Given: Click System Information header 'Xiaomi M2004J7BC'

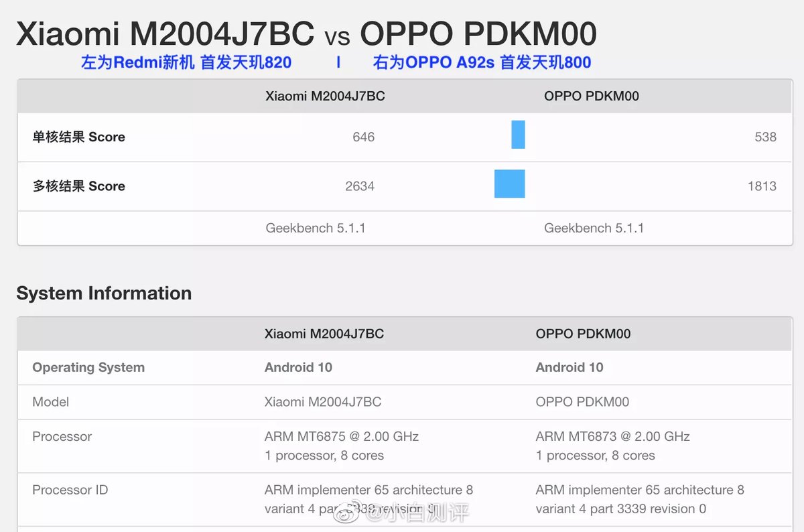Looking at the screenshot, I should point(324,334).
